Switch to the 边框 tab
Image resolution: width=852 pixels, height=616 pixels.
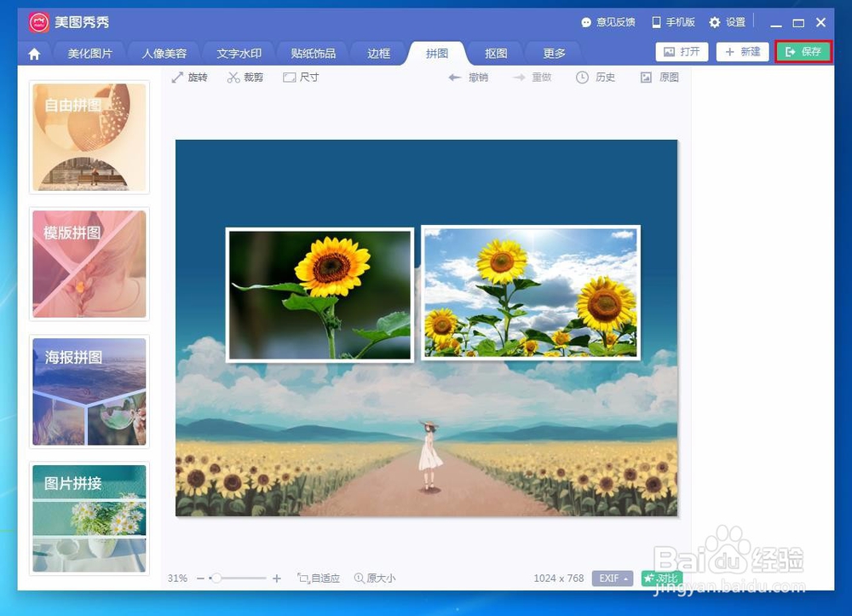(378, 54)
